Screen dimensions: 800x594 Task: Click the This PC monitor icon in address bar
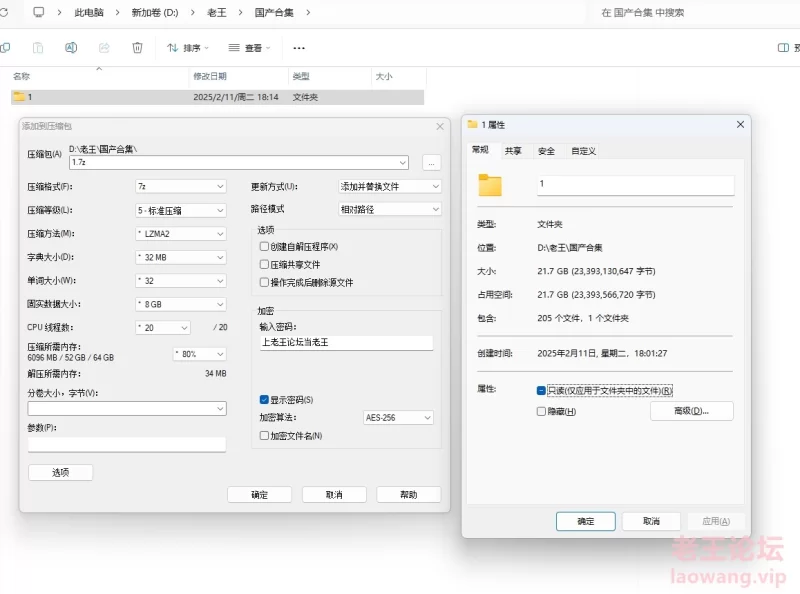(39, 13)
